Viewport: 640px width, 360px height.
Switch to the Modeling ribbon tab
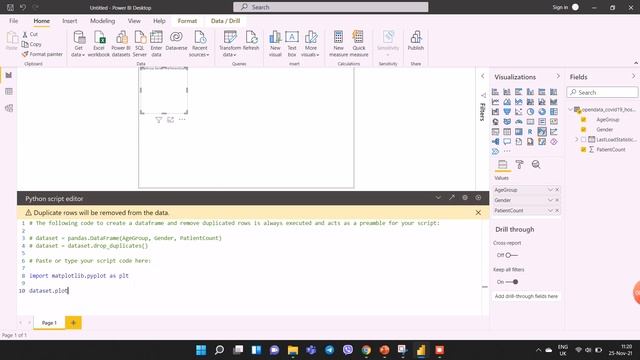point(102,21)
